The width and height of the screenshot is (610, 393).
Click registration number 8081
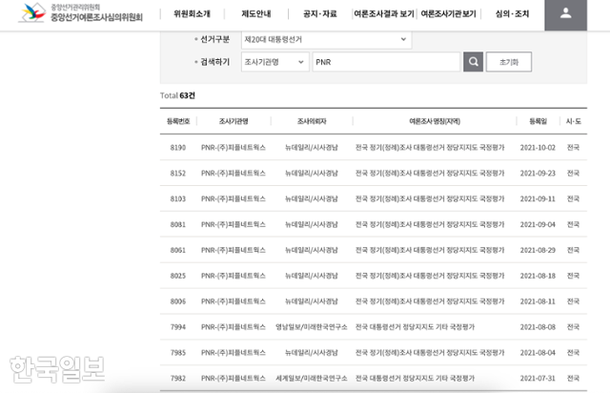pyautogui.click(x=178, y=225)
